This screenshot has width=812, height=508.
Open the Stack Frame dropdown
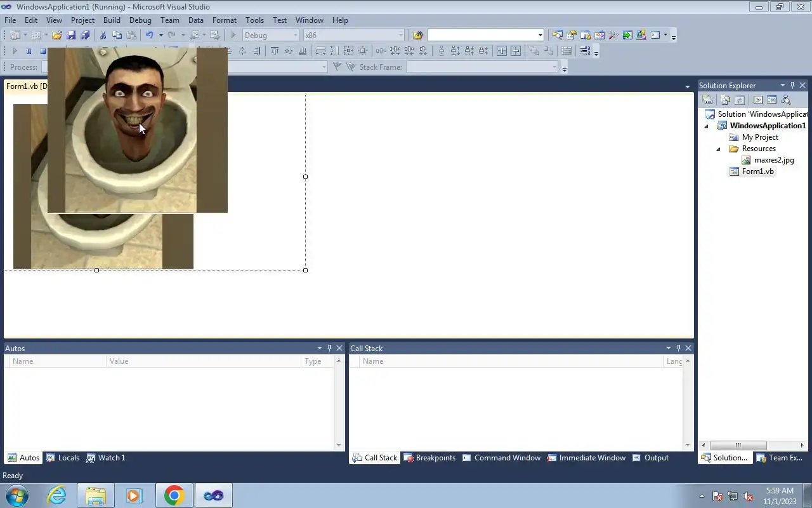tap(554, 67)
